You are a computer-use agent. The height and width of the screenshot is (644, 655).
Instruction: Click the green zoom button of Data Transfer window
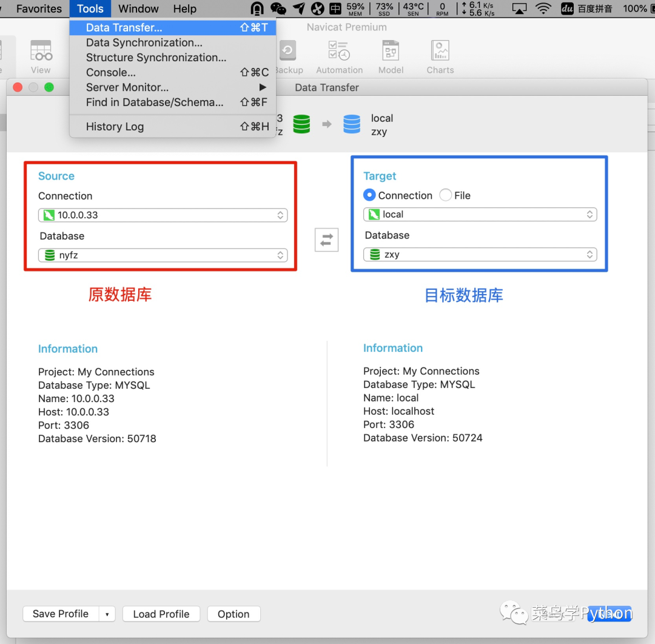click(x=49, y=87)
